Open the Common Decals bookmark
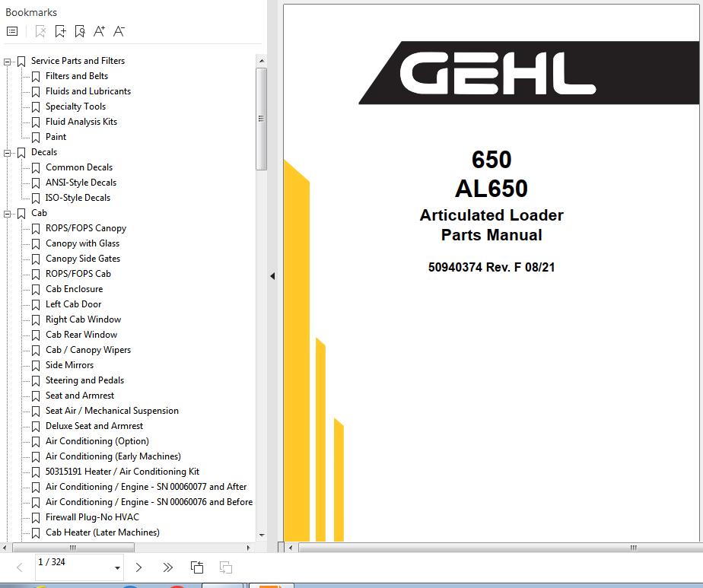703x588 pixels. (79, 167)
